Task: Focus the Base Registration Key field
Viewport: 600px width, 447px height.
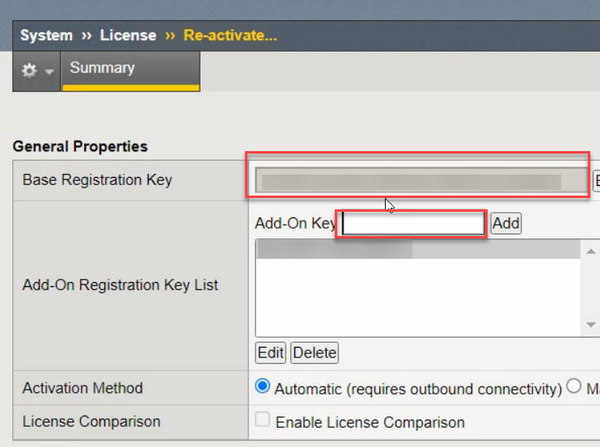Action: (x=420, y=181)
